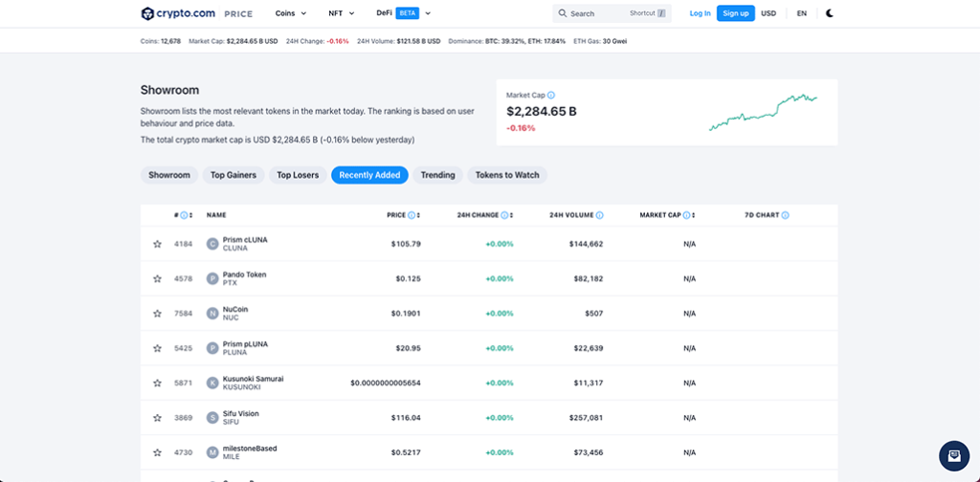980x482 pixels.
Task: Favorite Pando Token with star
Action: click(157, 278)
